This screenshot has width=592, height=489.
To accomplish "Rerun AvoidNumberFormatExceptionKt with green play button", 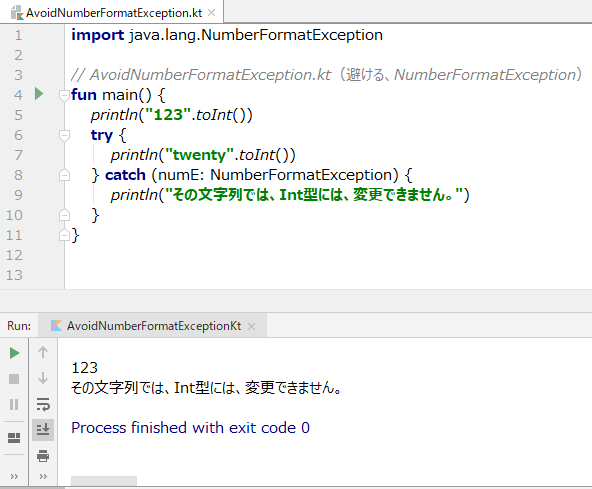I will tap(14, 353).
